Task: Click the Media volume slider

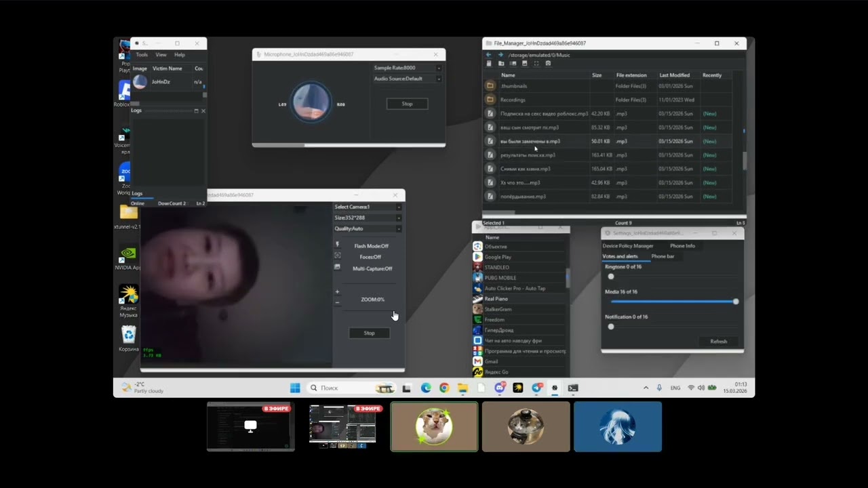Action: [673, 302]
